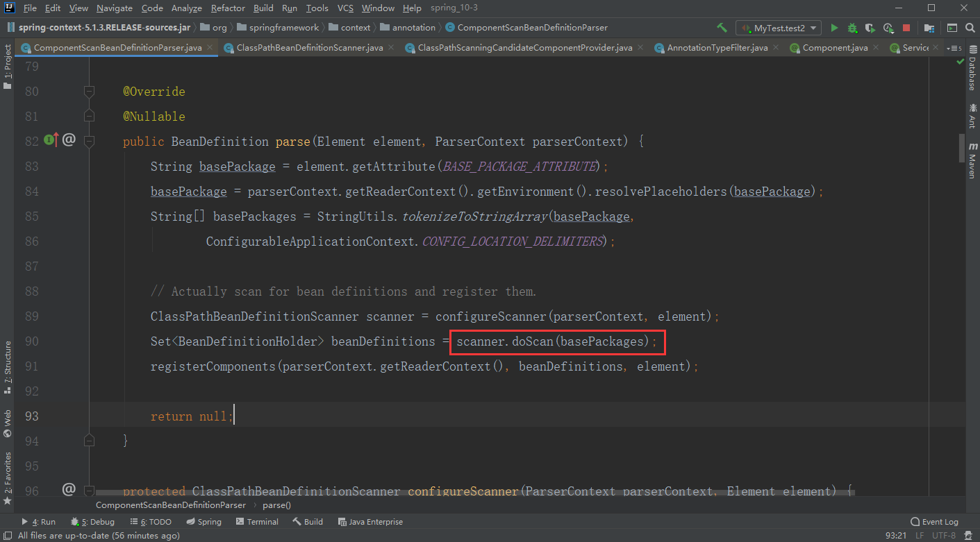
Task: Click the Build Project hammer icon
Action: pyautogui.click(x=722, y=28)
